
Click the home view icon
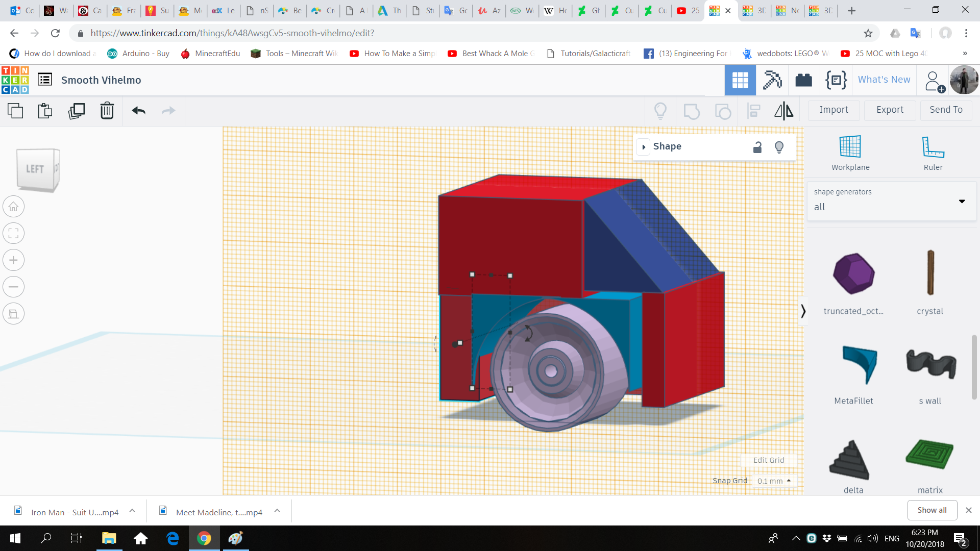[13, 207]
